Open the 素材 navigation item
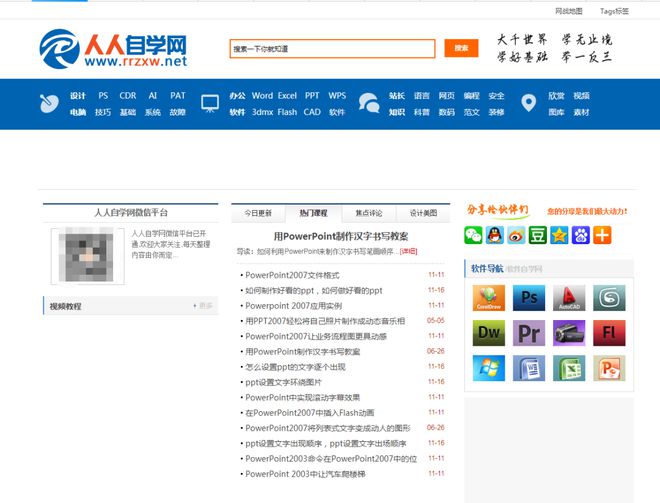This screenshot has height=503, width=660. (x=581, y=112)
